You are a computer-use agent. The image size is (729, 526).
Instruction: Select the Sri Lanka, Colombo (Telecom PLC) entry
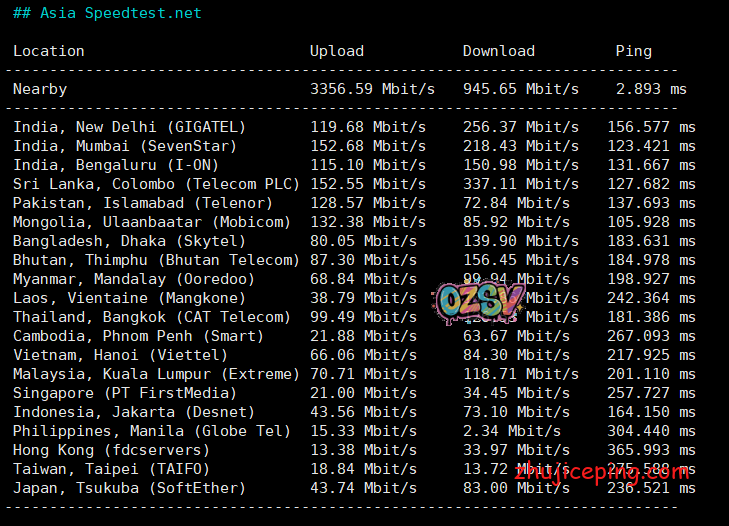pyautogui.click(x=156, y=184)
